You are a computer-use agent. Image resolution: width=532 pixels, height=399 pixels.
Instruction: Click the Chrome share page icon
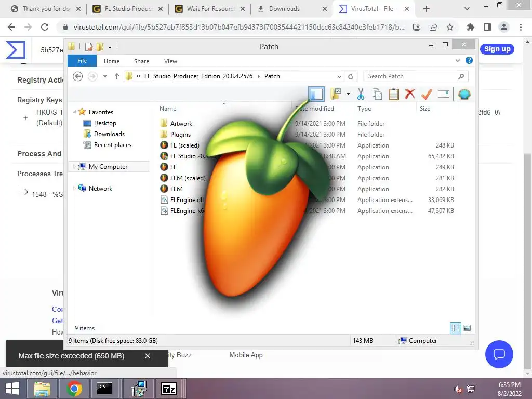433,27
